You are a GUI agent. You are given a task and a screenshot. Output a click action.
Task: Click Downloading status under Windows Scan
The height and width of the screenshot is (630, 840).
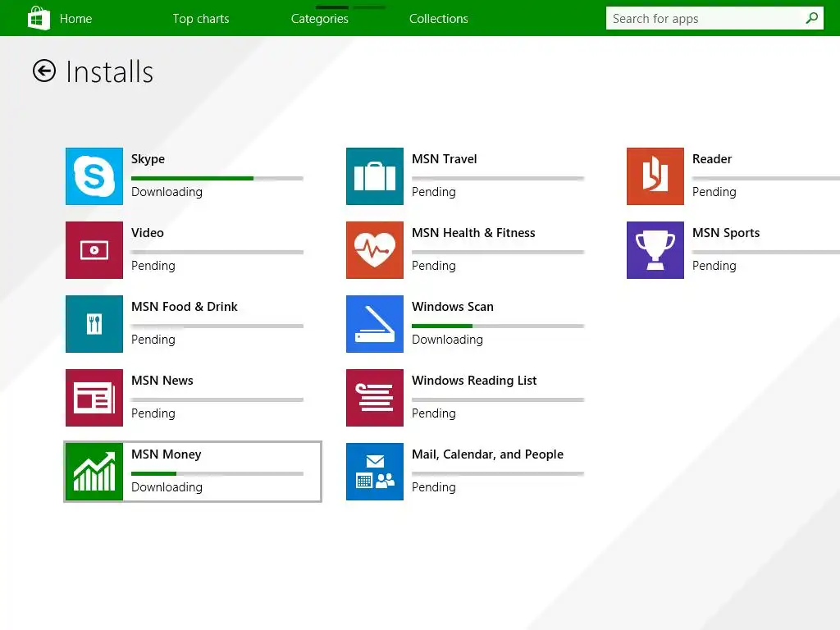[447, 340]
